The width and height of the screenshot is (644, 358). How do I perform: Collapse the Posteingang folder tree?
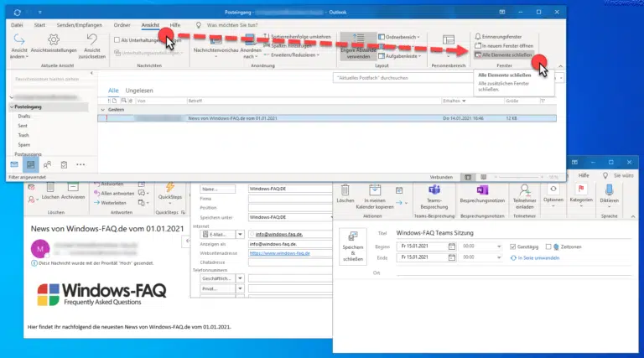(x=12, y=106)
